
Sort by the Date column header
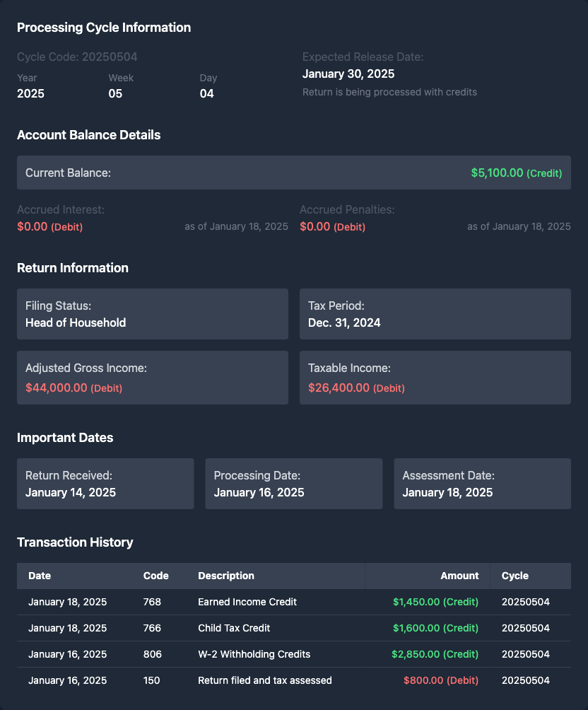[40, 576]
